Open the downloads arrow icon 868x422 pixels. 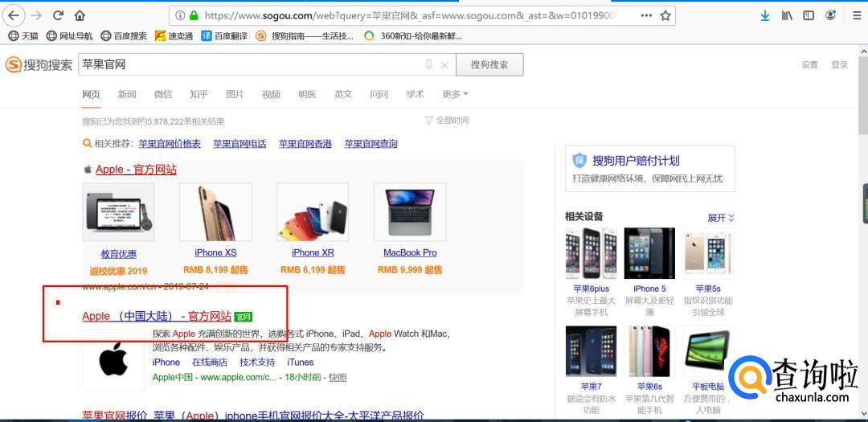point(765,15)
